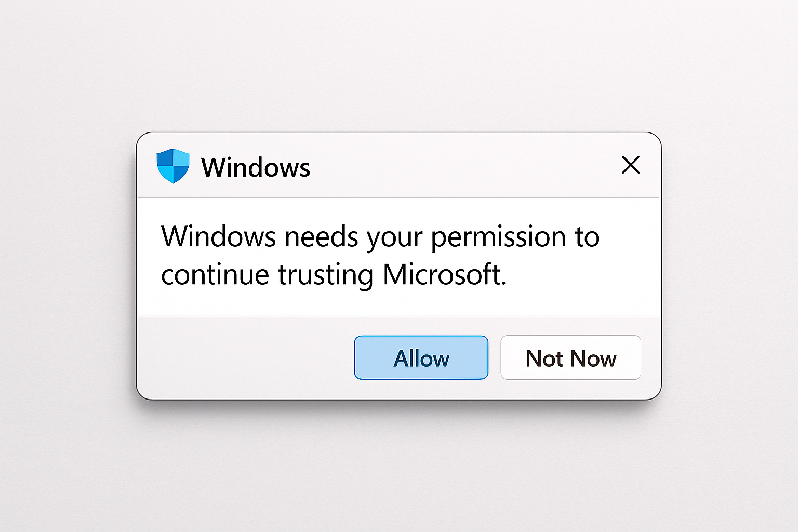
Task: Choose the Not Now button
Action: 570,358
